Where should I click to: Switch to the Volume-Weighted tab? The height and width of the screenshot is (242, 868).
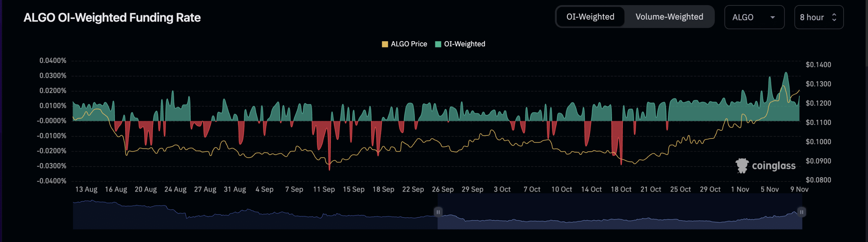pyautogui.click(x=669, y=17)
